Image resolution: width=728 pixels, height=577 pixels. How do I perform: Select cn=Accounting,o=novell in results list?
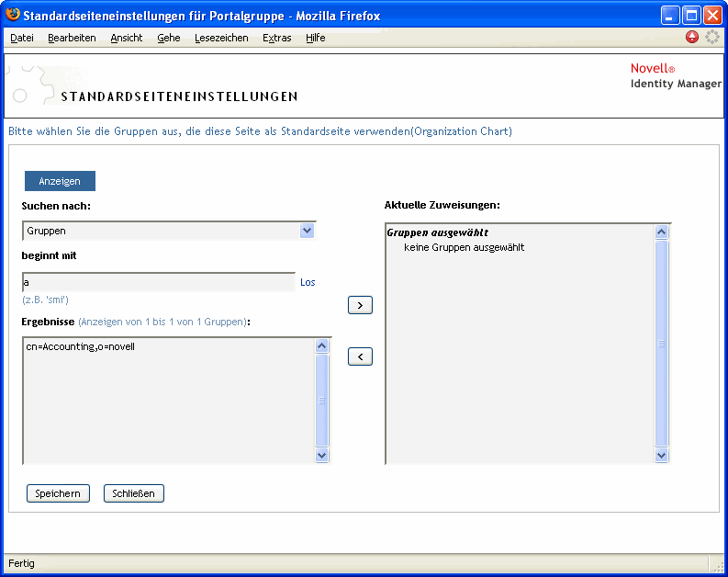tap(80, 346)
